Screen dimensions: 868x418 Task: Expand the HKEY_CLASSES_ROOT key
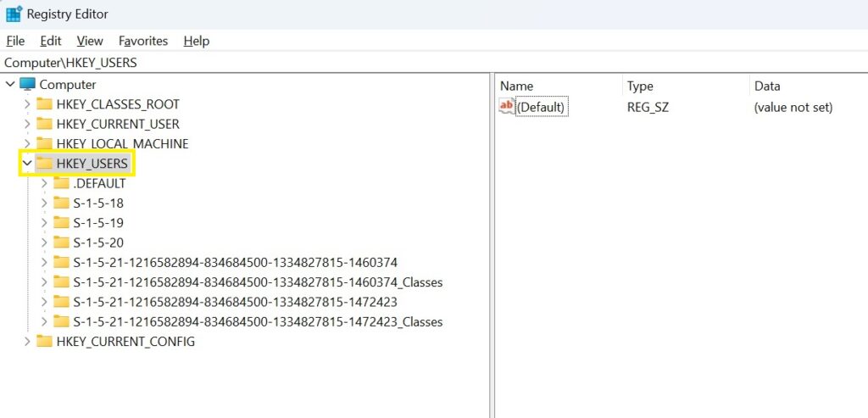pyautogui.click(x=27, y=104)
